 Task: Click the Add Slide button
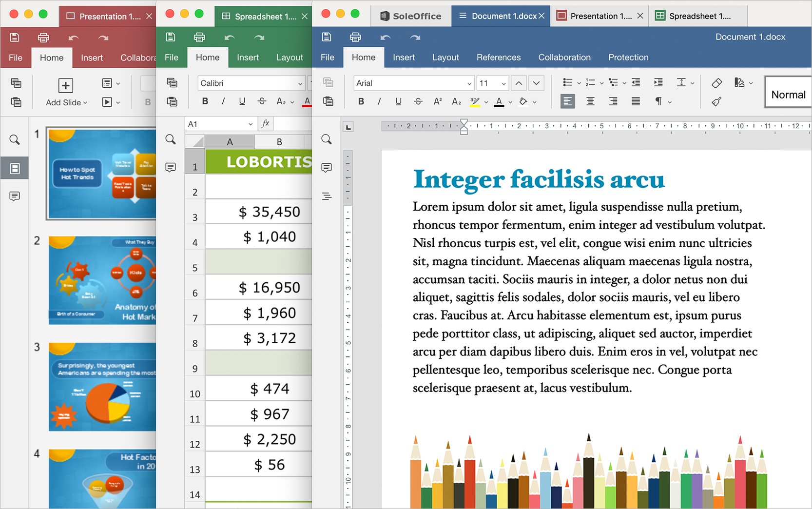(66, 93)
